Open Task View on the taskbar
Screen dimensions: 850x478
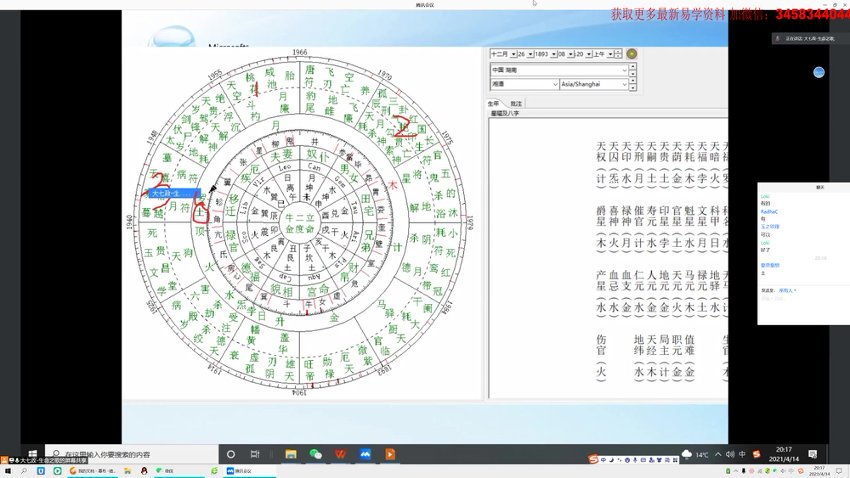pos(255,454)
